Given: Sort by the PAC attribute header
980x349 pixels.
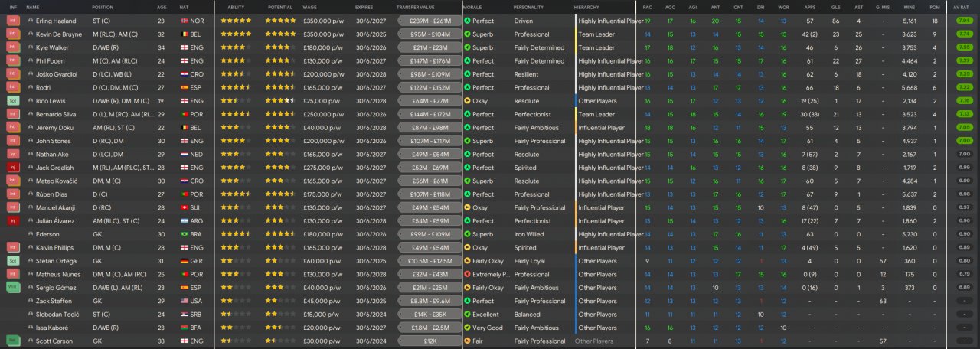Looking at the screenshot, I should tap(648, 7).
